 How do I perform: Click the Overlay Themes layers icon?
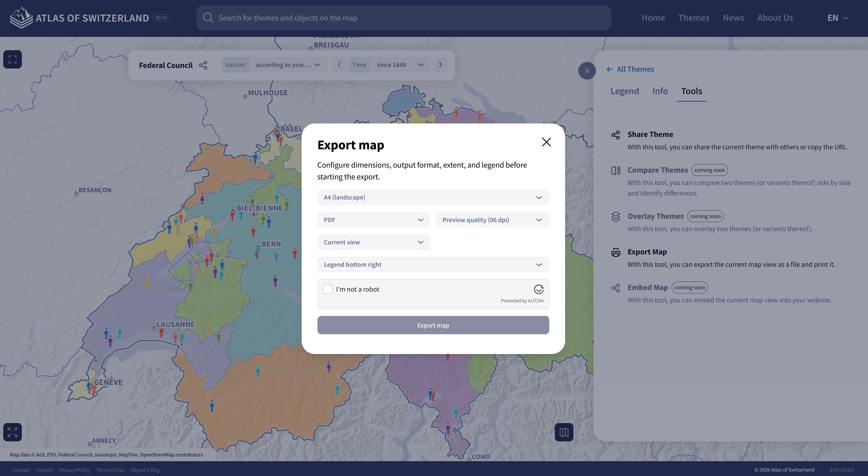click(616, 217)
